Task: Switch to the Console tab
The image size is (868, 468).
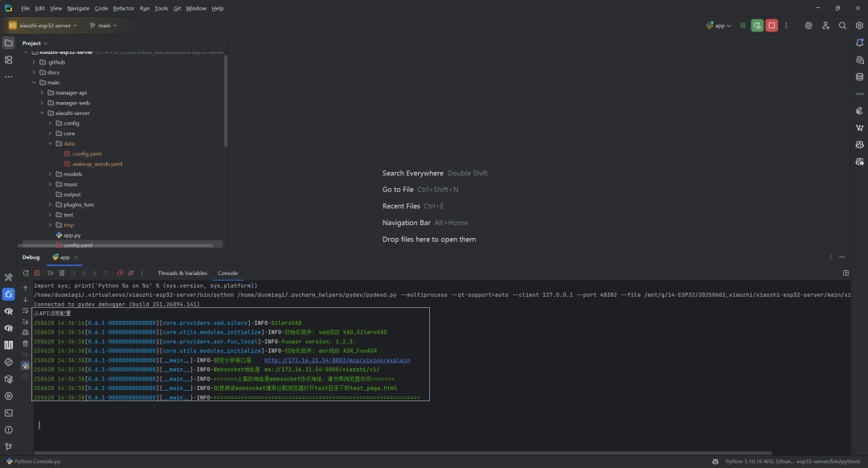Action: [x=227, y=273]
